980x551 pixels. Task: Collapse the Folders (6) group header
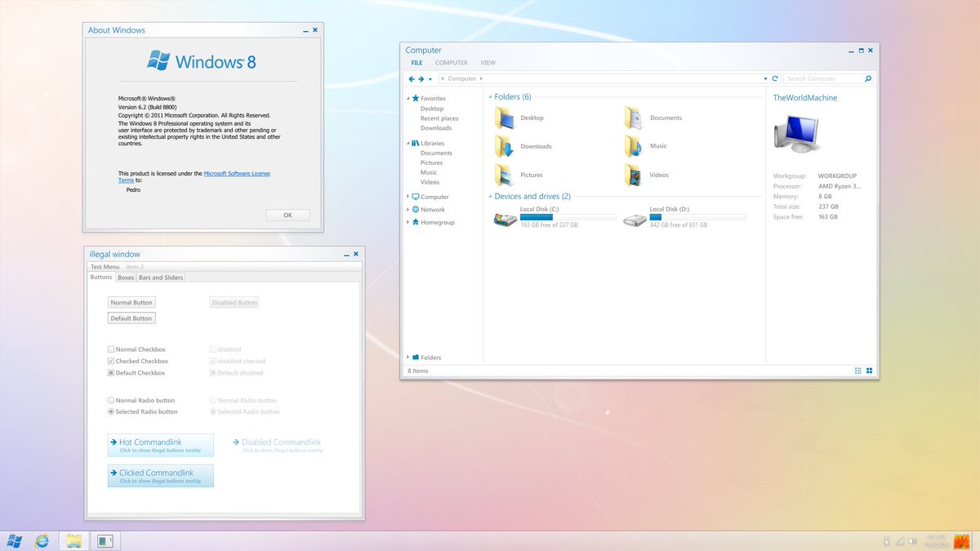point(490,97)
